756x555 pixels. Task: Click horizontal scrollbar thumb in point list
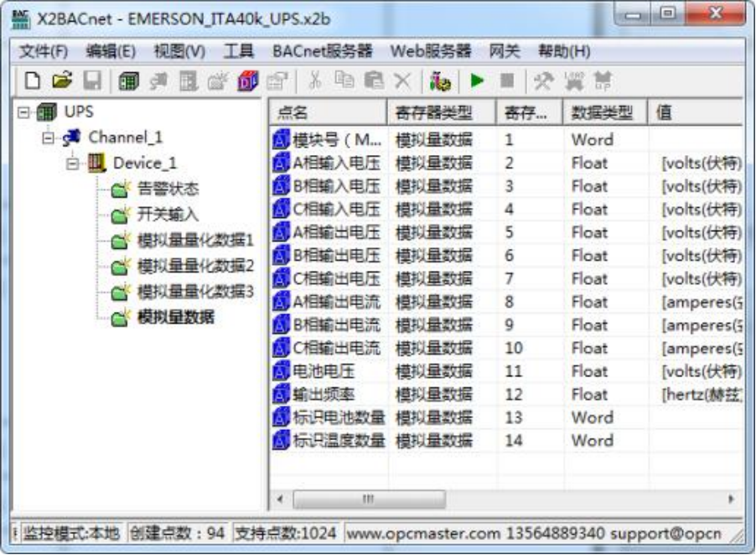pos(369,499)
